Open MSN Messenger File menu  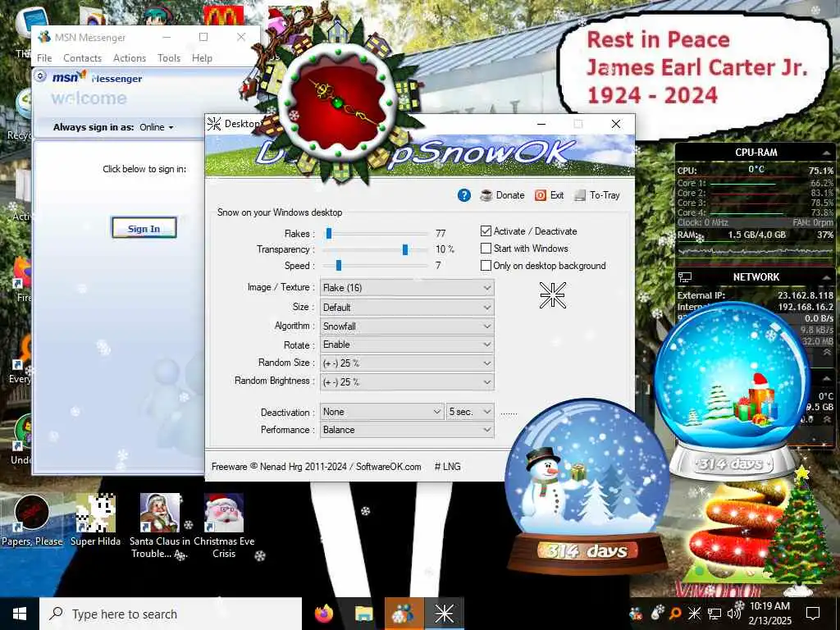point(44,58)
